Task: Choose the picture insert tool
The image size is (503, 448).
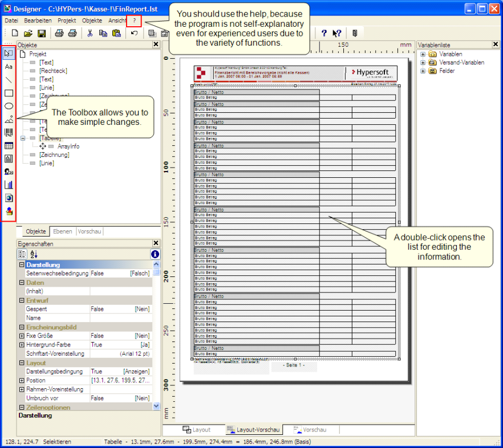Action: pos(9,119)
